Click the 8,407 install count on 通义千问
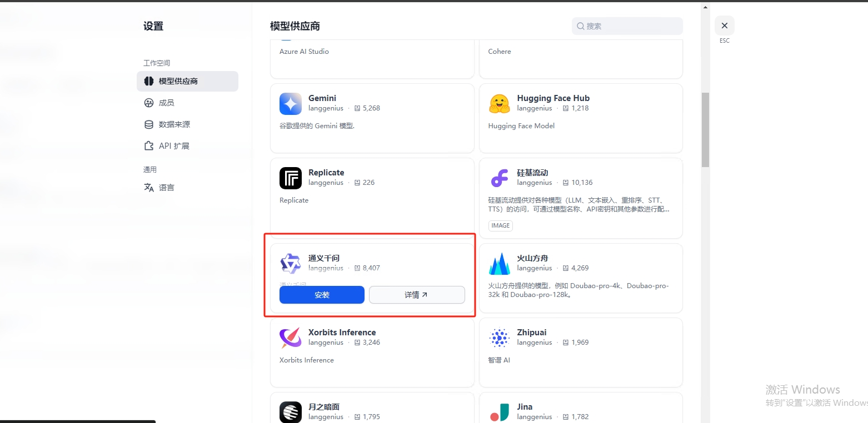This screenshot has width=868, height=423. (x=371, y=268)
